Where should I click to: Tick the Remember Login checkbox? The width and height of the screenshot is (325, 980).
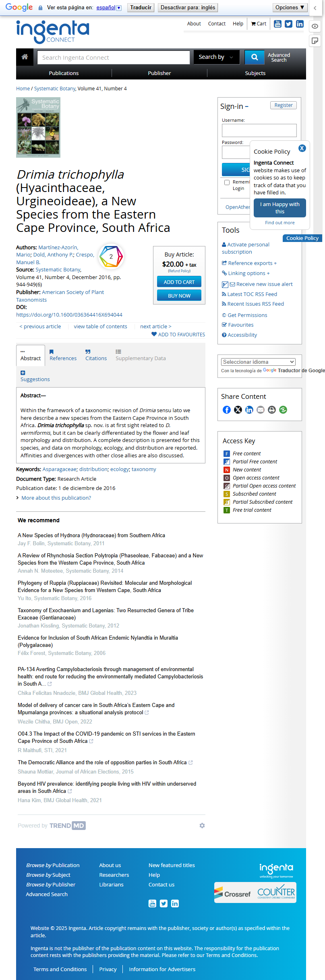(227, 183)
